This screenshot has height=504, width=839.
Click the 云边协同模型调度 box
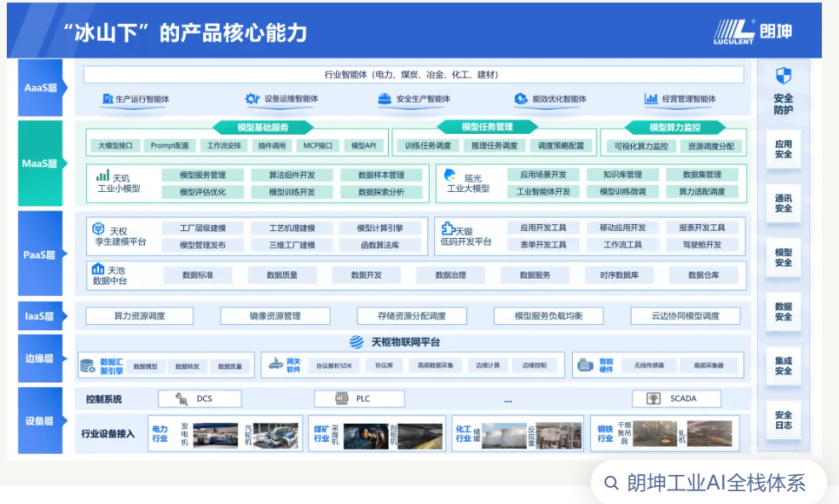point(686,316)
